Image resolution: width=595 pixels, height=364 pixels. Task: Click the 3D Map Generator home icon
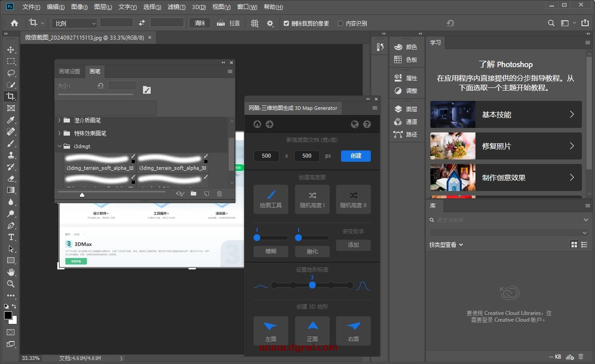tap(258, 124)
